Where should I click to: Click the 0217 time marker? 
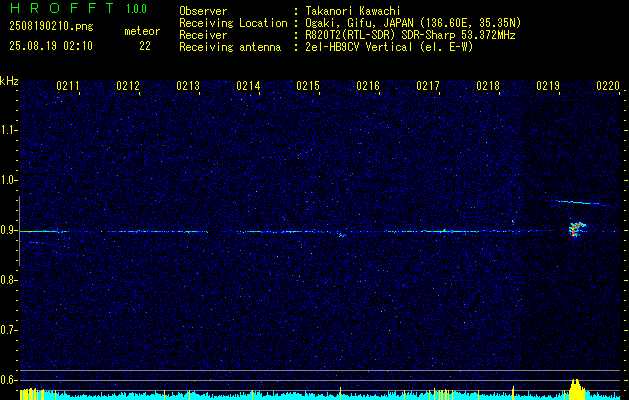[428, 86]
